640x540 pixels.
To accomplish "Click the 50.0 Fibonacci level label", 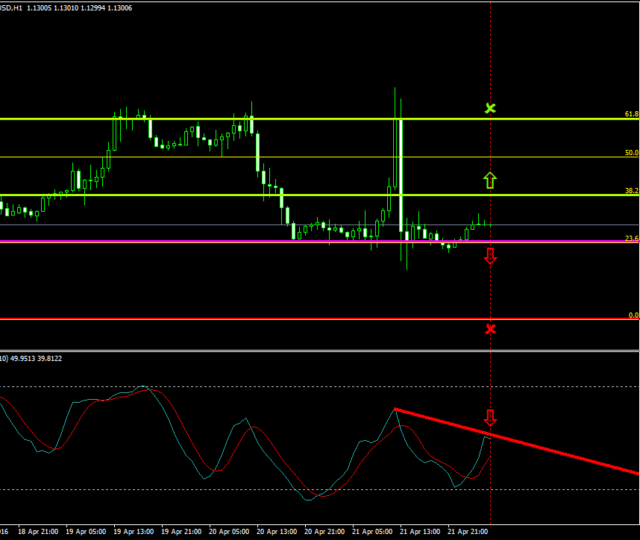I will (x=631, y=153).
